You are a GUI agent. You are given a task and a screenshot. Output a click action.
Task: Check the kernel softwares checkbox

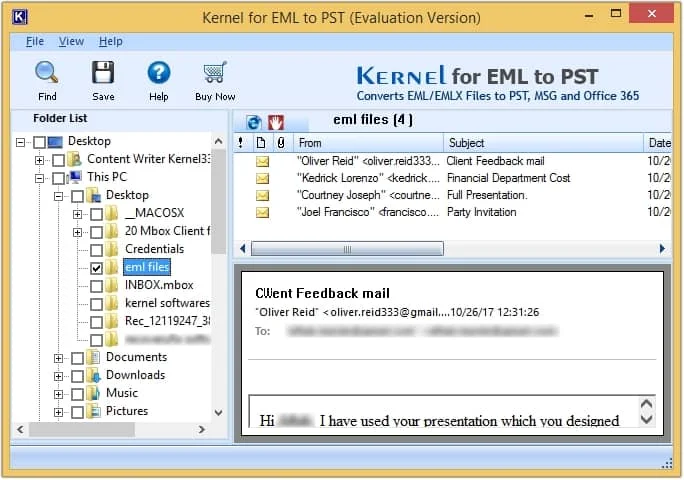pyautogui.click(x=96, y=304)
